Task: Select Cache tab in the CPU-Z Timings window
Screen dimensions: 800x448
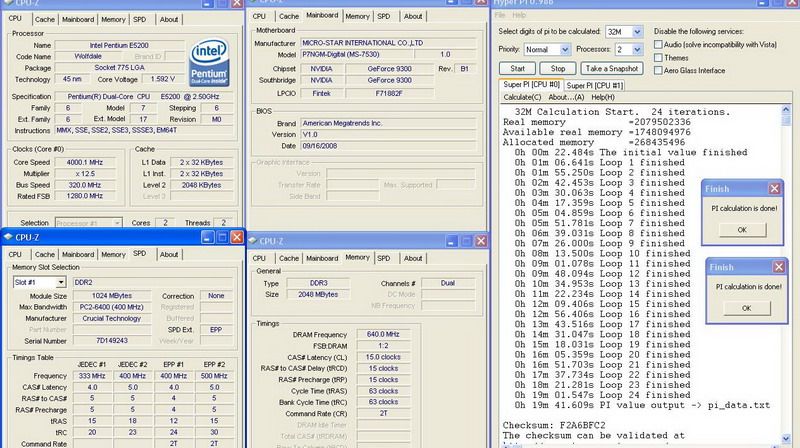Action: pos(288,258)
